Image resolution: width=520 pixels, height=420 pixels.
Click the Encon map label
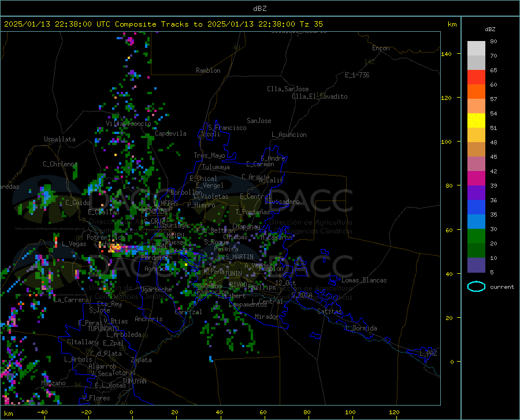(381, 48)
